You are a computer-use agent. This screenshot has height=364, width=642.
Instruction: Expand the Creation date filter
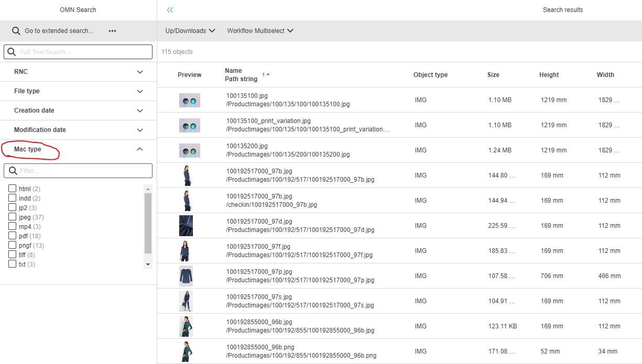coord(139,111)
